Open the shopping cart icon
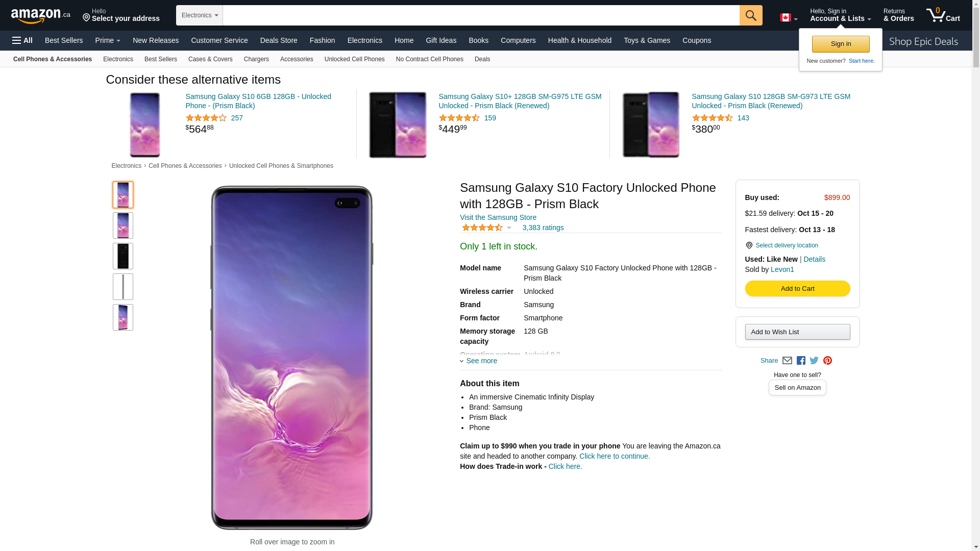Viewport: 980px width, 551px height. pos(943,15)
